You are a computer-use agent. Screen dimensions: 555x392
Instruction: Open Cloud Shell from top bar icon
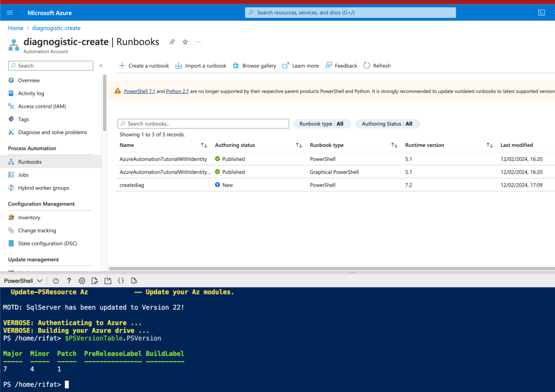(x=541, y=13)
